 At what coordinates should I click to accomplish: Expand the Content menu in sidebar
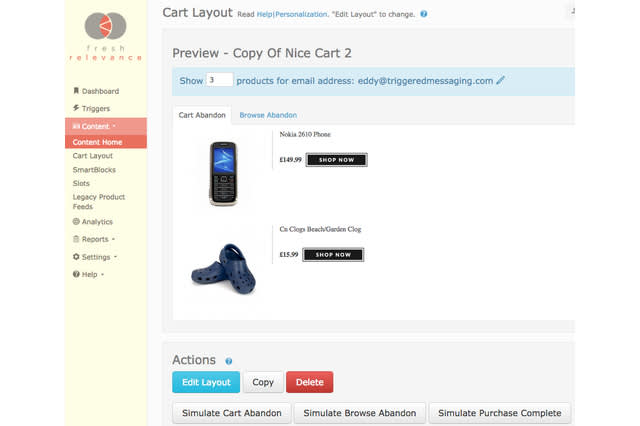(x=98, y=126)
